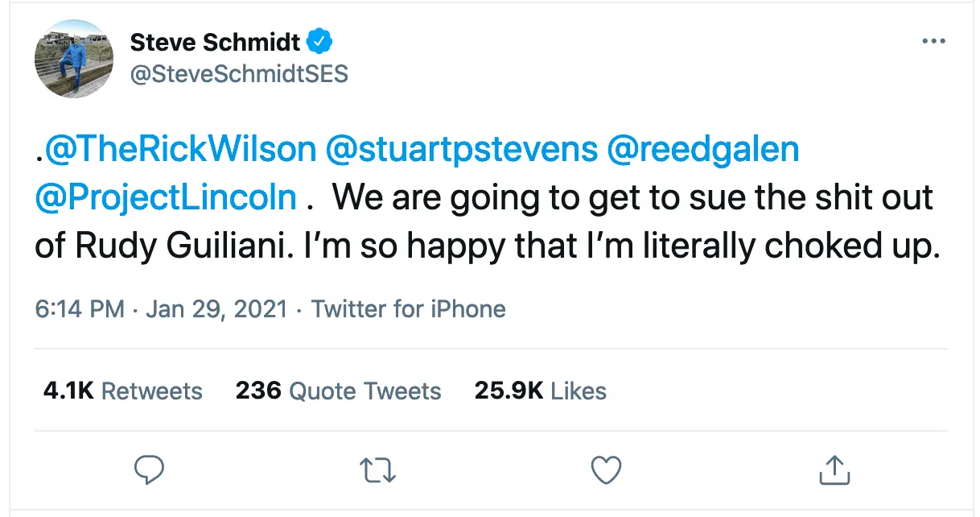This screenshot has height=517, width=980.
Task: View the 4.1K Retweets list
Action: point(122,391)
